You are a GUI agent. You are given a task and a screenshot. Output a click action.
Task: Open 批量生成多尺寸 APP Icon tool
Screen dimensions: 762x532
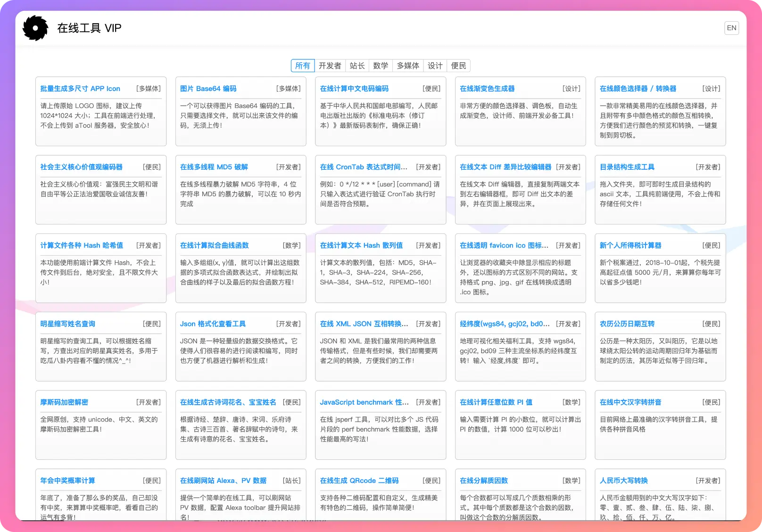80,89
